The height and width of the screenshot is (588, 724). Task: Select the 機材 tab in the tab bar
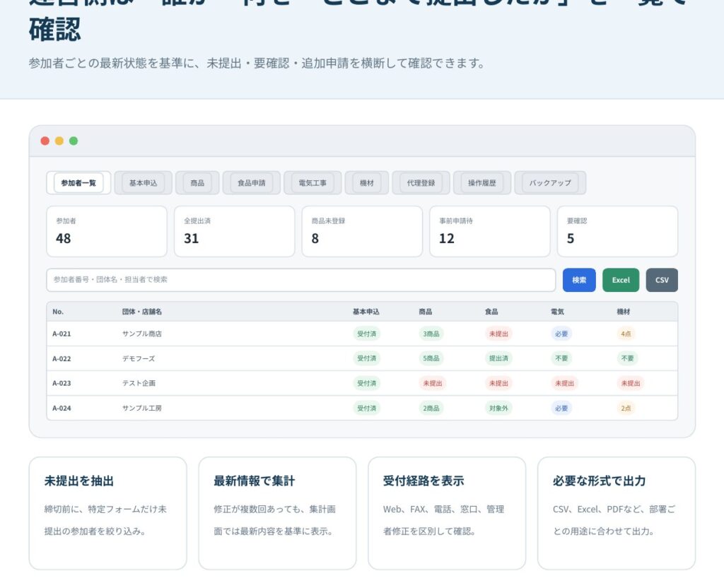[367, 183]
